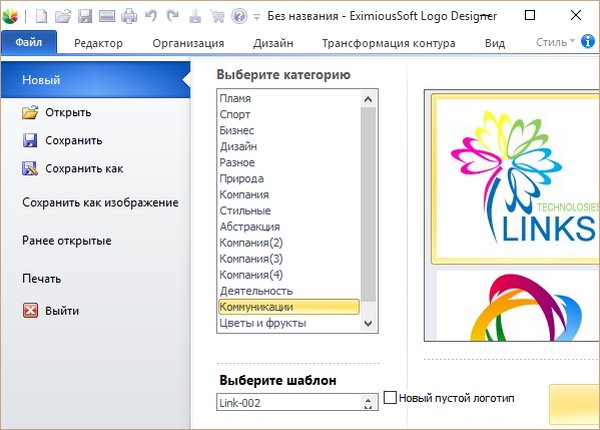Image resolution: width=600 pixels, height=430 pixels.
Task: Open the Дизайн ribbon tab
Action: (x=273, y=43)
